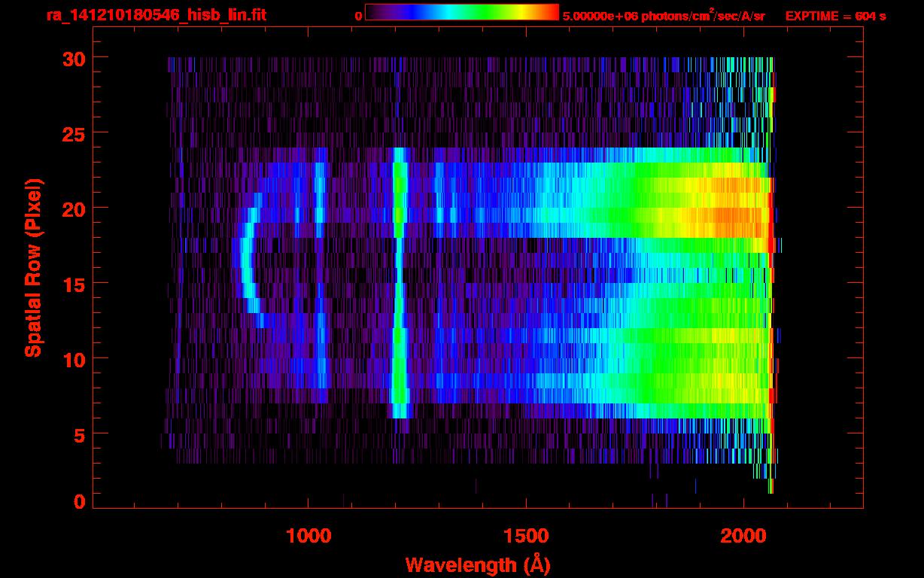
Task: Click the Spatial Row (Pixel) axis title
Action: coord(34,267)
